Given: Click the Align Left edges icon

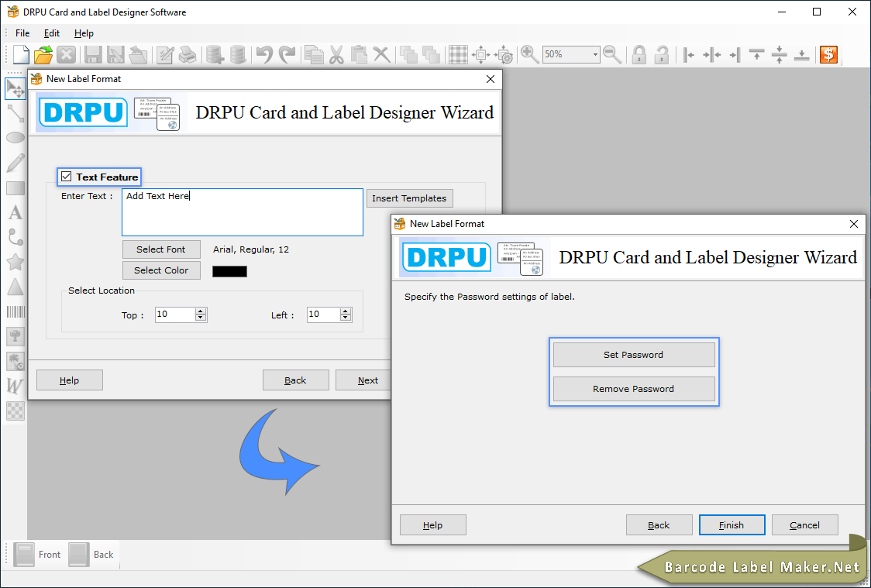Looking at the screenshot, I should pyautogui.click(x=690, y=54).
